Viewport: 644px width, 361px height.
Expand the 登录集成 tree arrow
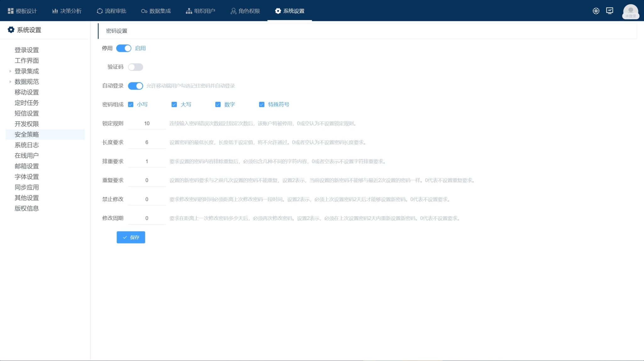tap(10, 71)
